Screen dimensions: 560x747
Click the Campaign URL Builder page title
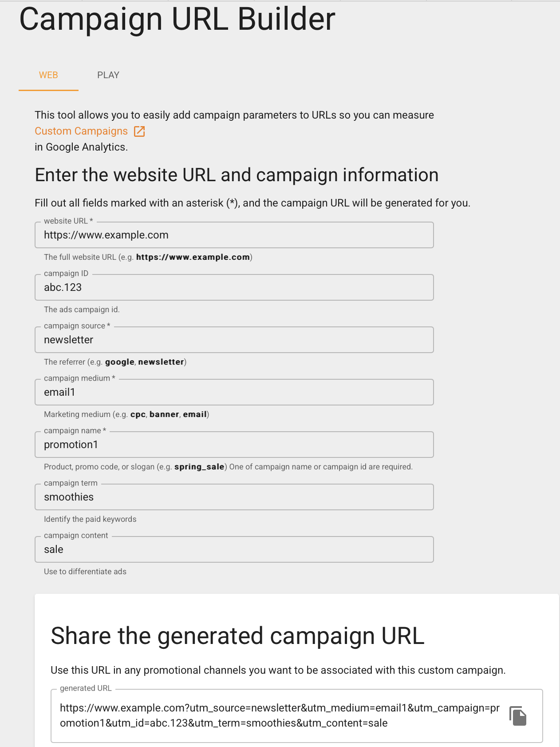point(177,19)
